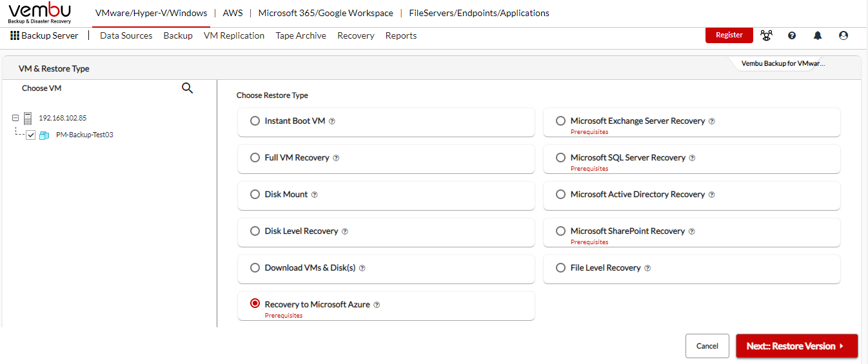The width and height of the screenshot is (868, 364).
Task: Select Microsoft Exchange Server Recovery radio button
Action: click(560, 120)
